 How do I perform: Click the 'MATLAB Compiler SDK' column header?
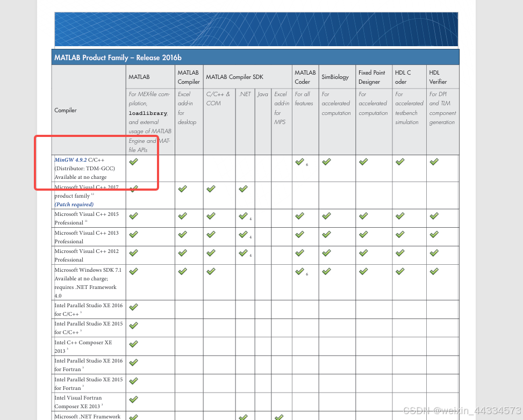click(x=247, y=77)
